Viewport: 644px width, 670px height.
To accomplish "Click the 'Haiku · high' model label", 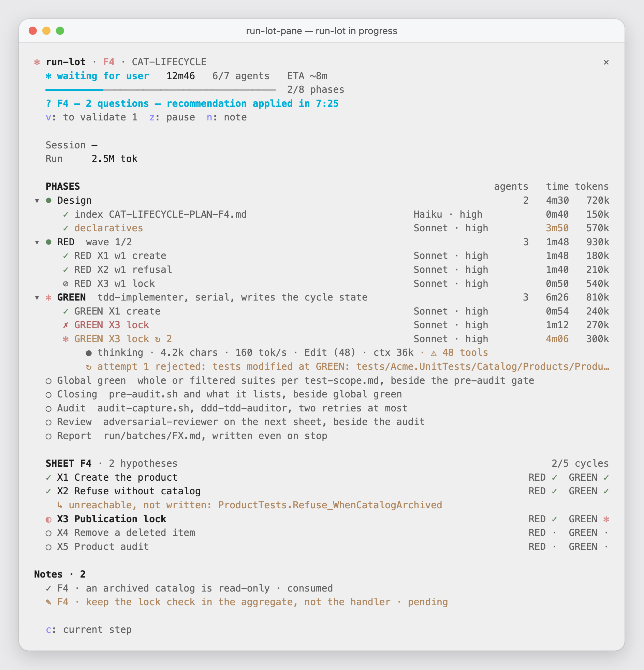I will coord(448,214).
